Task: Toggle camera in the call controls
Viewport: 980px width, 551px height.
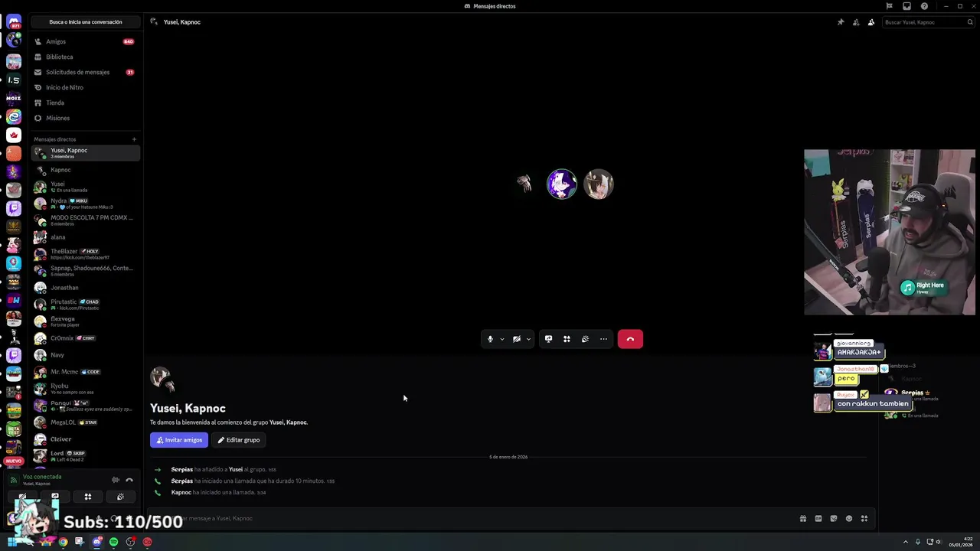Action: [x=517, y=339]
